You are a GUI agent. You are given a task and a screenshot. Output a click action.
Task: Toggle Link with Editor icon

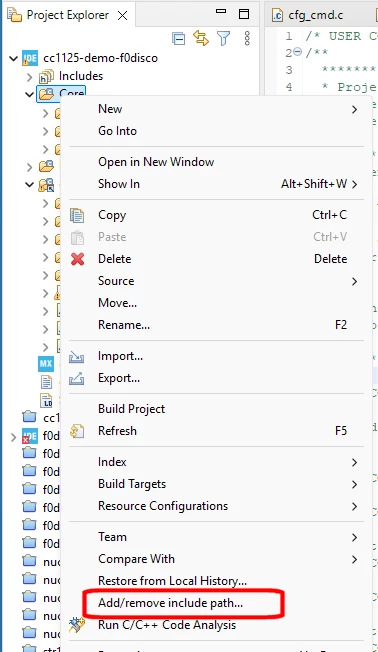[x=201, y=38]
